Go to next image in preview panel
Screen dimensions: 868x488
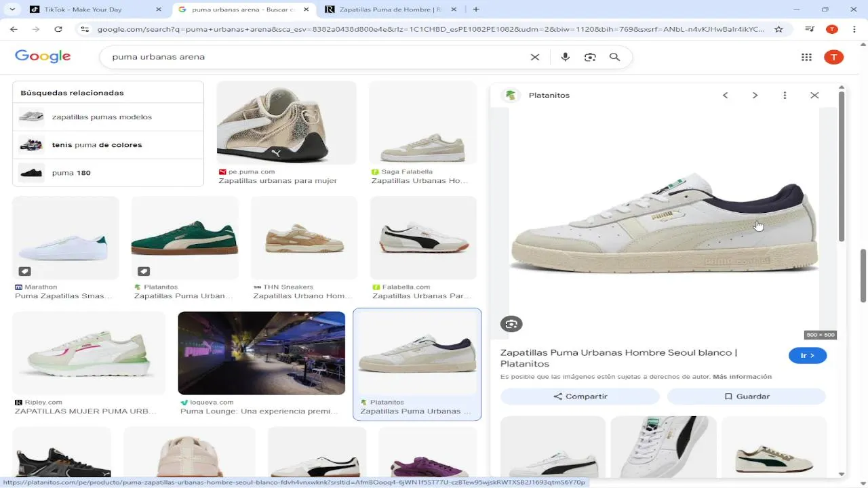(755, 96)
